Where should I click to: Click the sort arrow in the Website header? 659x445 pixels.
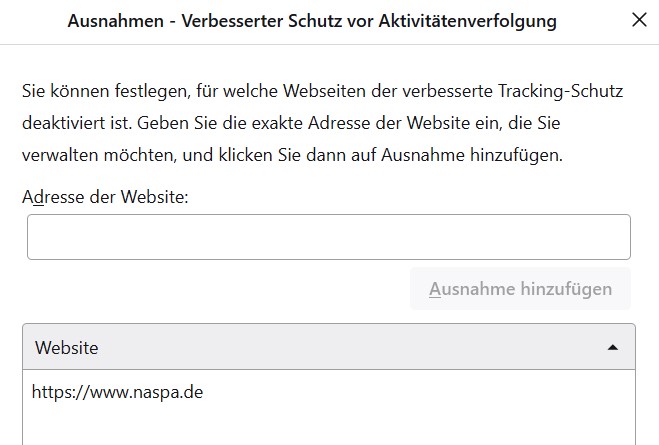(613, 348)
